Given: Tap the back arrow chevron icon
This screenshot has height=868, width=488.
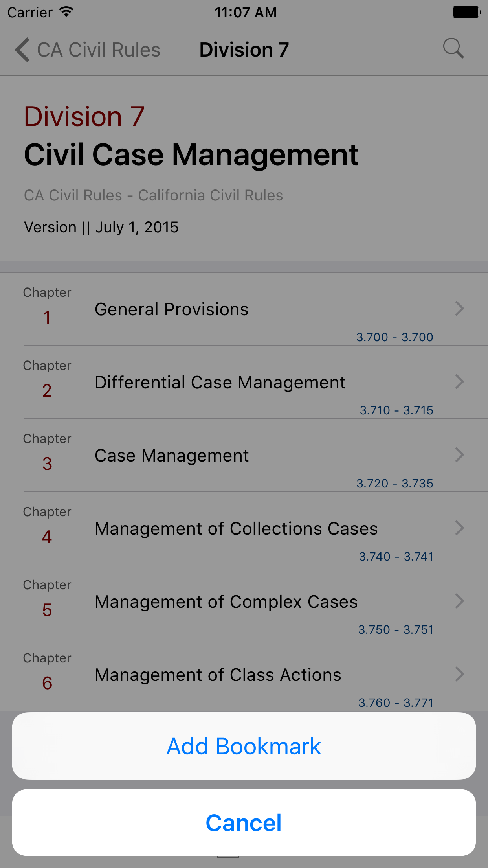Looking at the screenshot, I should (22, 50).
